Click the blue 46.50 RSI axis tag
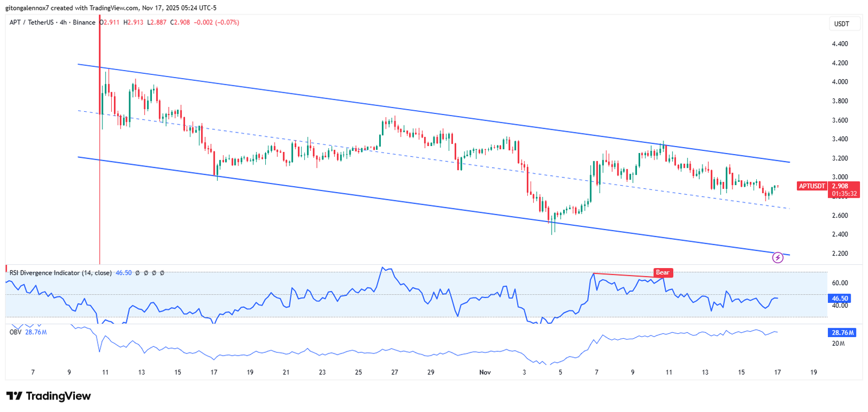Viewport: 868px width, 412px height. click(x=840, y=299)
